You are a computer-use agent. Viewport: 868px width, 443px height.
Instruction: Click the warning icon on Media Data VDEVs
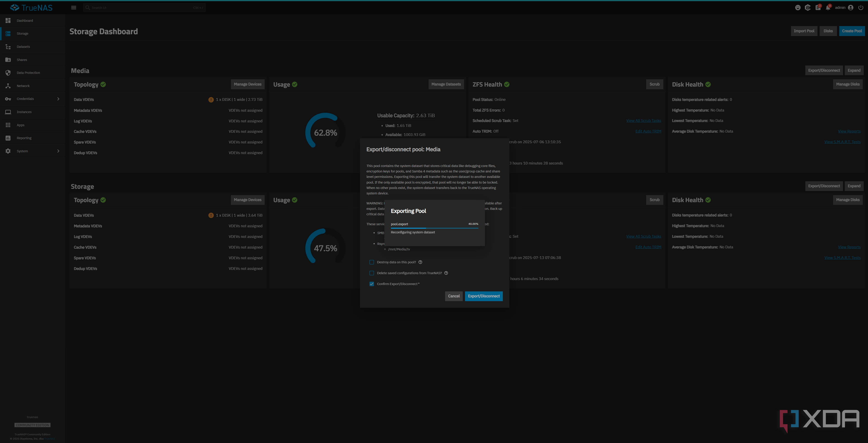[211, 100]
